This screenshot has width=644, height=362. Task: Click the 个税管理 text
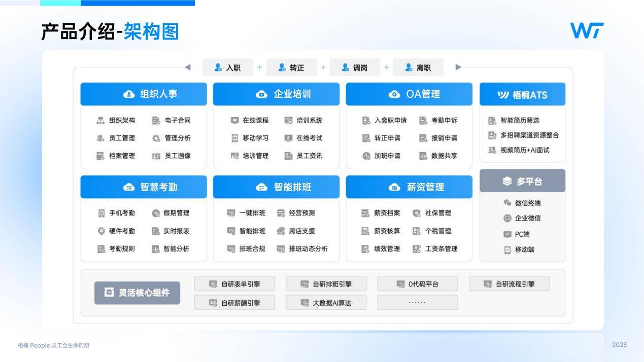click(438, 231)
